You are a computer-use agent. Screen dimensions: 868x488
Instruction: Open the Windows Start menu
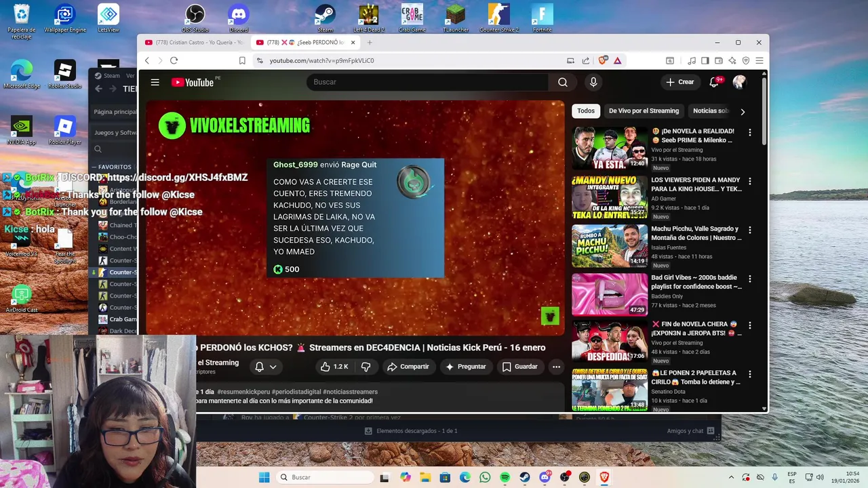coord(264,477)
